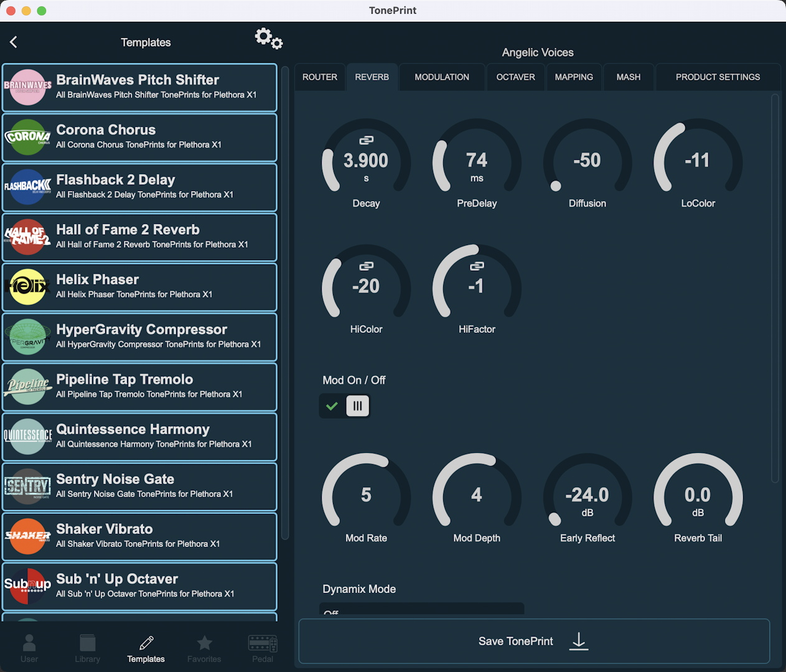Go to the MAPPING tab

pyautogui.click(x=574, y=77)
